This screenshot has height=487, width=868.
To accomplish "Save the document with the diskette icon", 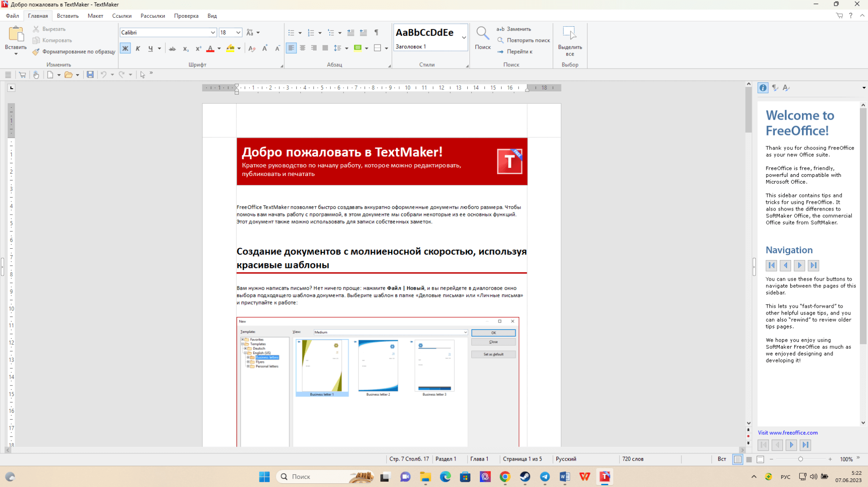I will [90, 75].
